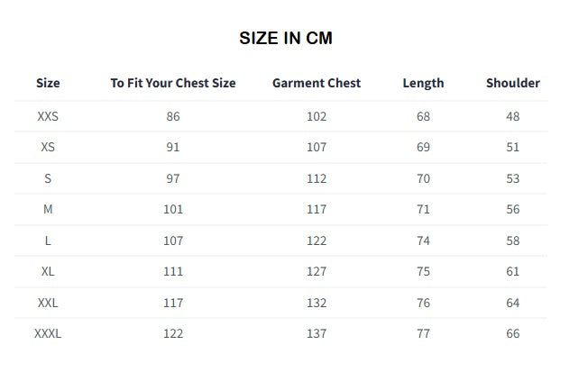
Task: Click the XL size row label
Action: pyautogui.click(x=48, y=271)
